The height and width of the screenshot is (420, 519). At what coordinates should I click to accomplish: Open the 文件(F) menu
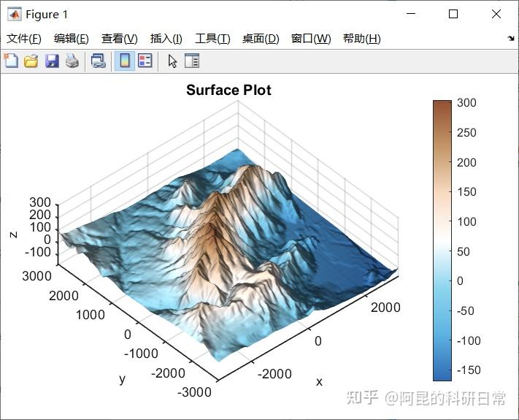point(24,39)
